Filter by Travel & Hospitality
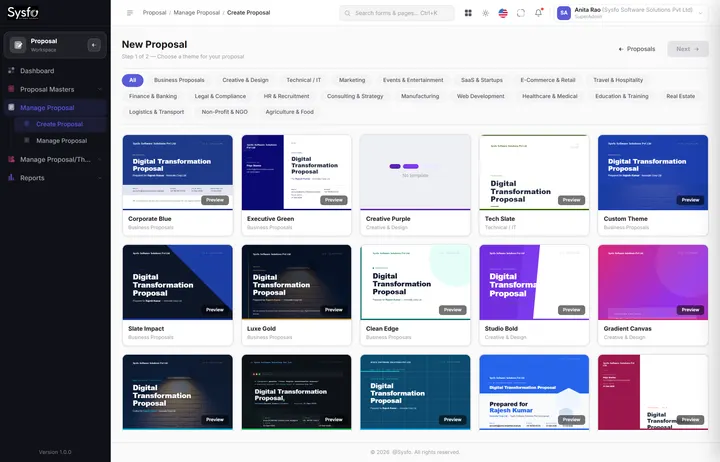The height and width of the screenshot is (462, 720). [x=618, y=80]
